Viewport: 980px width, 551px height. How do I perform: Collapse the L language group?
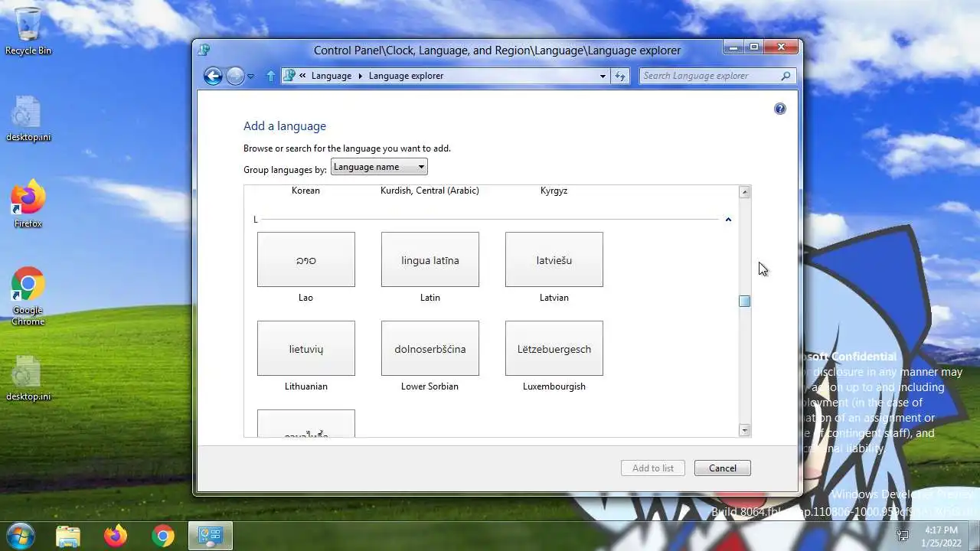pyautogui.click(x=728, y=220)
